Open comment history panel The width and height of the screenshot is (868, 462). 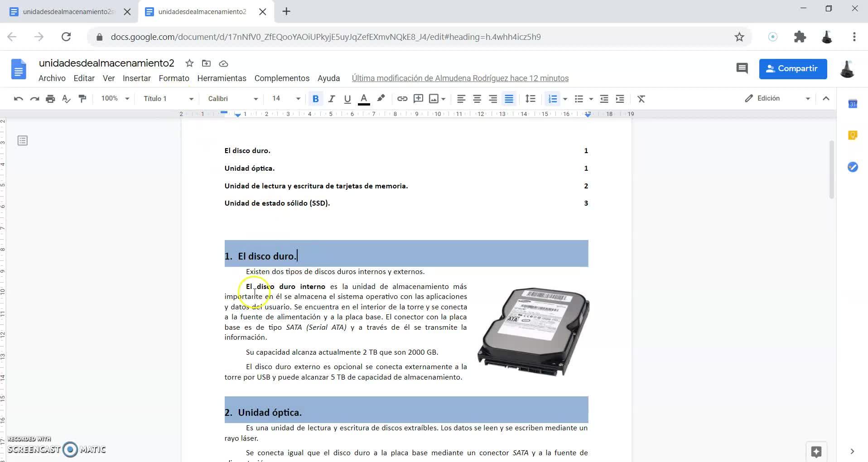pos(742,69)
